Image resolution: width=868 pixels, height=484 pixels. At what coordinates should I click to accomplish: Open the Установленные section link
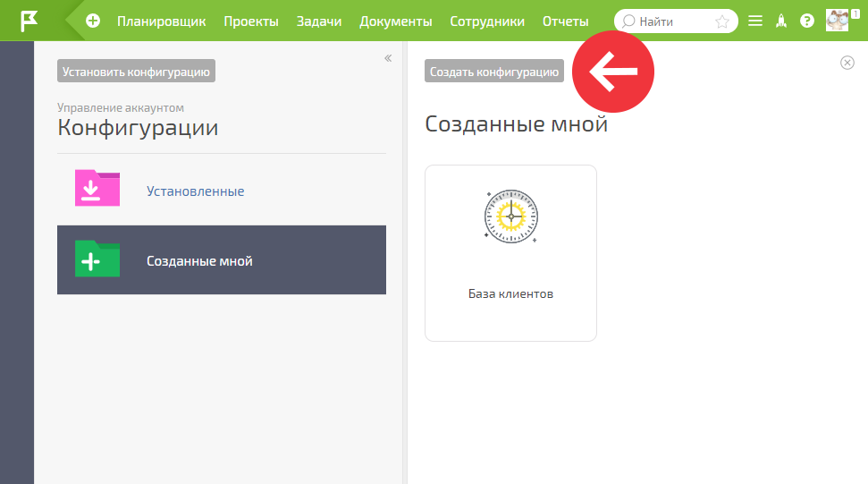click(x=196, y=191)
